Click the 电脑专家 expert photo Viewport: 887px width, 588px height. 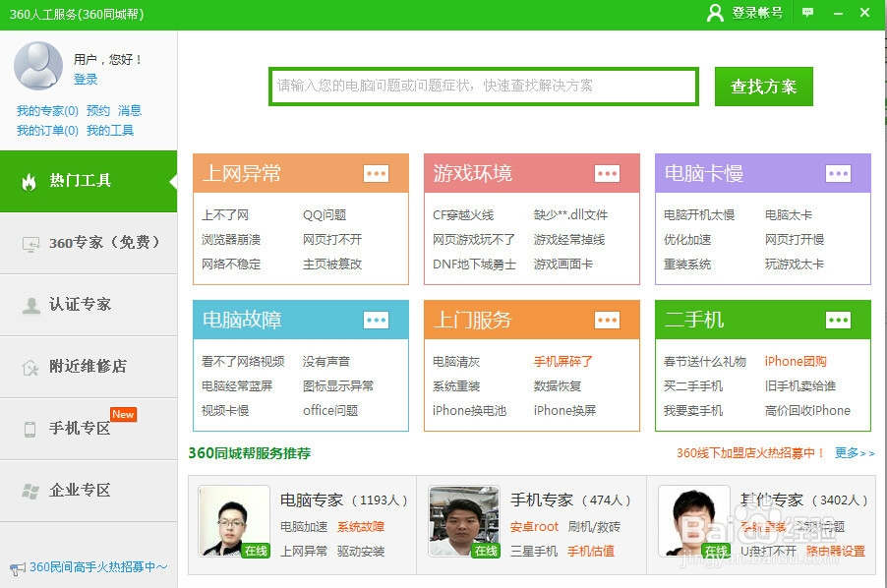[x=233, y=524]
